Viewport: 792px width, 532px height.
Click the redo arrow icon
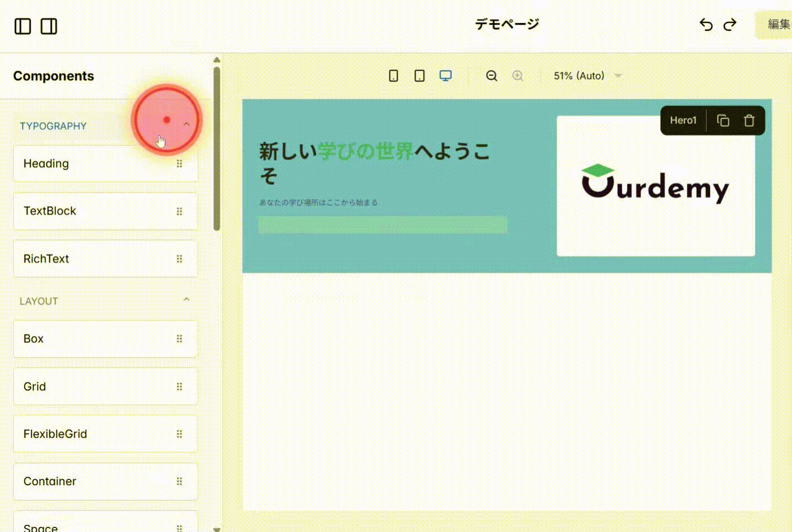(730, 25)
